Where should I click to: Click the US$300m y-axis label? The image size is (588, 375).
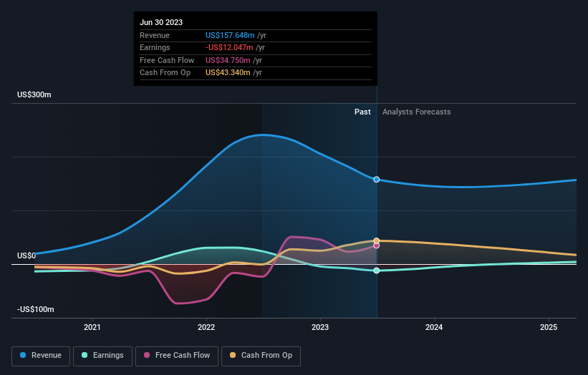tap(34, 94)
